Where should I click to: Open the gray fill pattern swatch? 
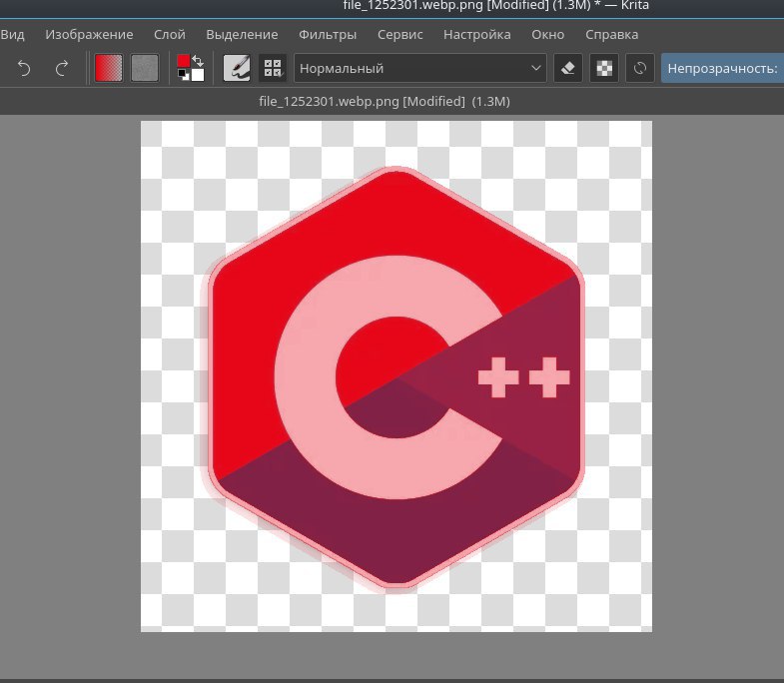pyautogui.click(x=145, y=68)
